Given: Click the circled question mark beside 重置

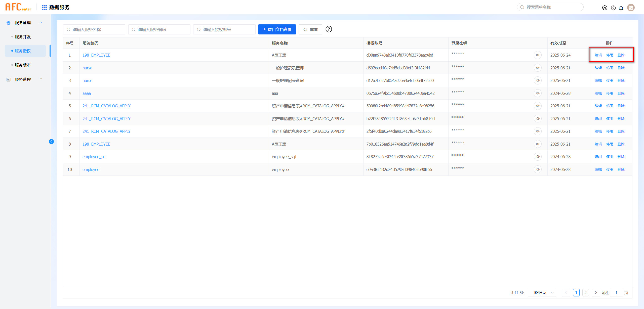Looking at the screenshot, I should (x=329, y=29).
